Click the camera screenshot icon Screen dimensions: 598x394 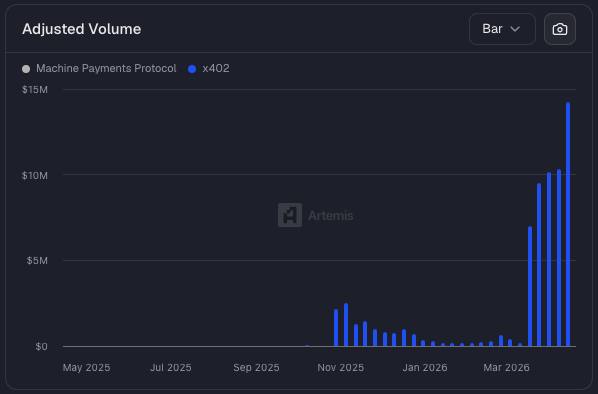(559, 29)
